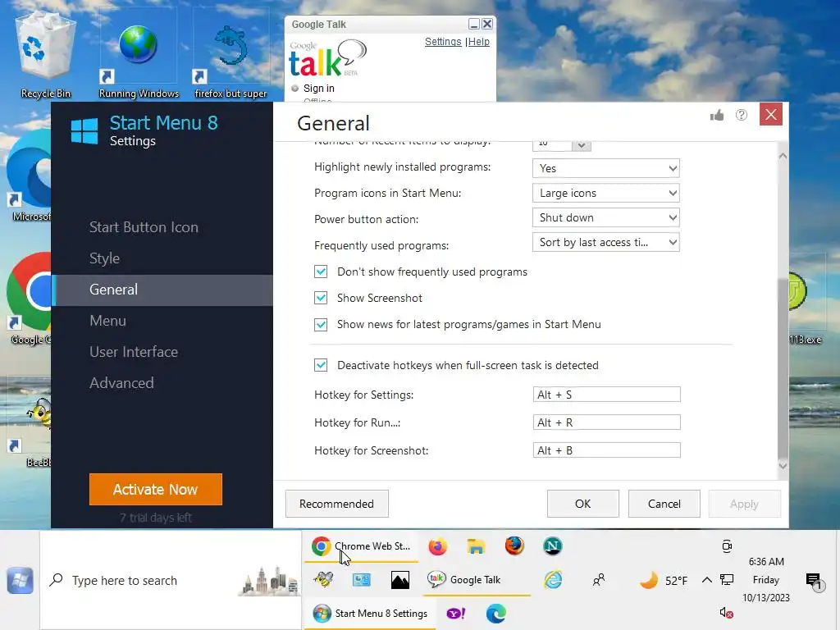The width and height of the screenshot is (840, 630).
Task: Launch Firefox from the taskbar
Action: point(438,546)
